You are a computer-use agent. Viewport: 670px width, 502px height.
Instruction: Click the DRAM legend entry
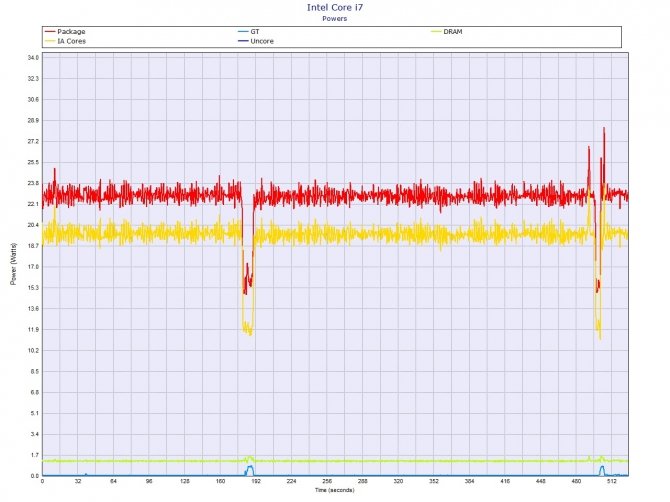coord(447,32)
